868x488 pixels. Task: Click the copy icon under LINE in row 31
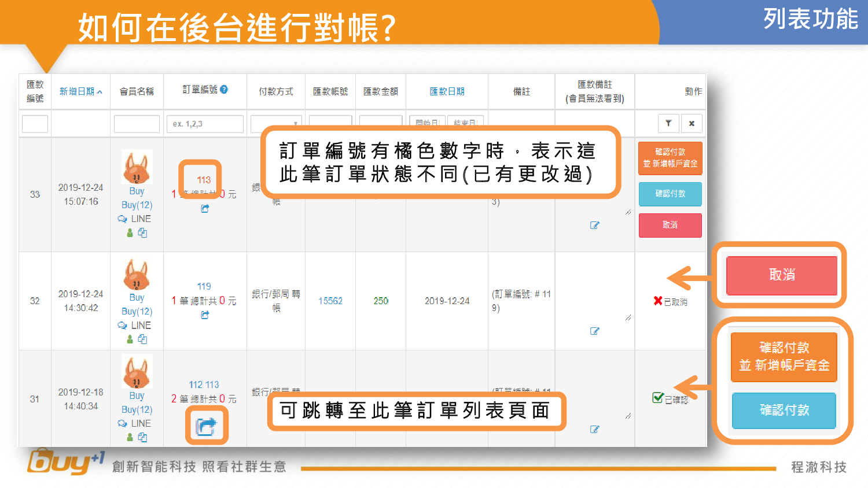(x=142, y=438)
